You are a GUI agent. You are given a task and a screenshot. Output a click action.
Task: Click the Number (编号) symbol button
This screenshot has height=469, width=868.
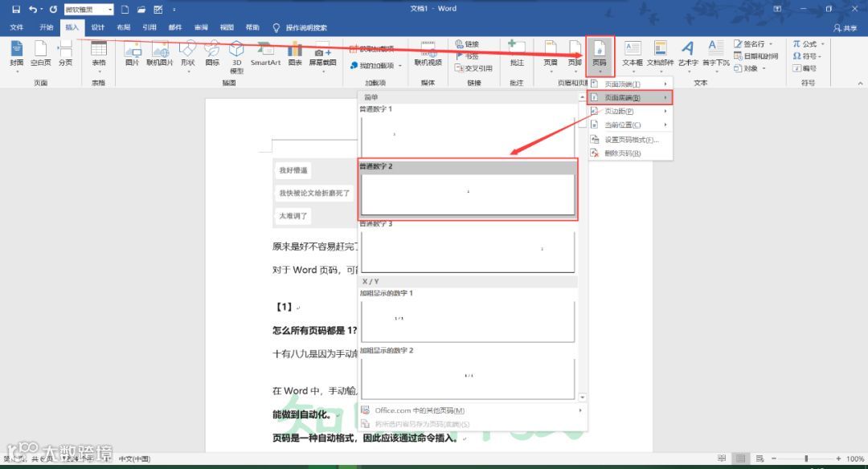click(x=805, y=68)
